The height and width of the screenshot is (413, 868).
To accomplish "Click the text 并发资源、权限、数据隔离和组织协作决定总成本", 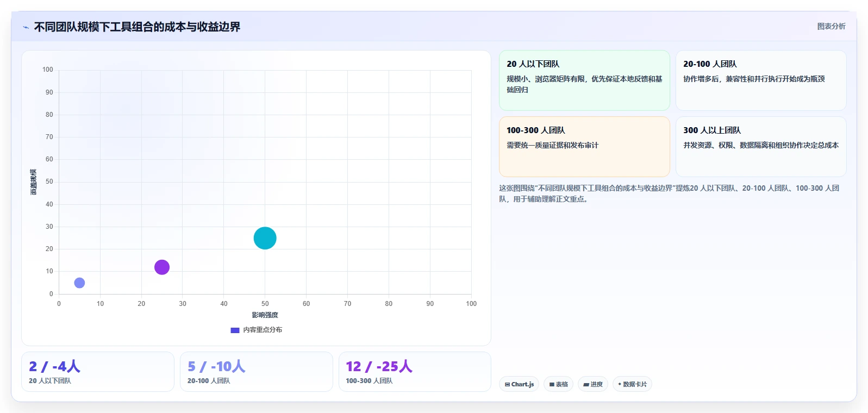I will tap(761, 145).
